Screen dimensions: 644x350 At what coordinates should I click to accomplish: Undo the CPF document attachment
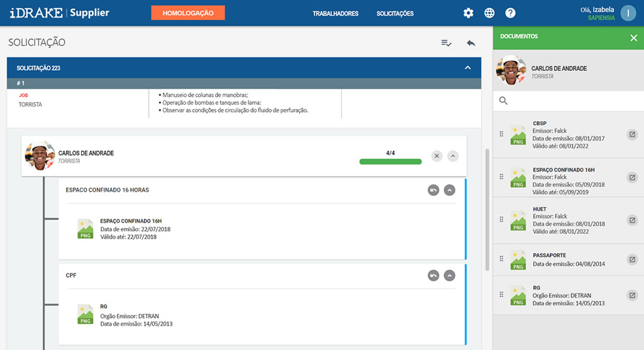[x=433, y=275]
